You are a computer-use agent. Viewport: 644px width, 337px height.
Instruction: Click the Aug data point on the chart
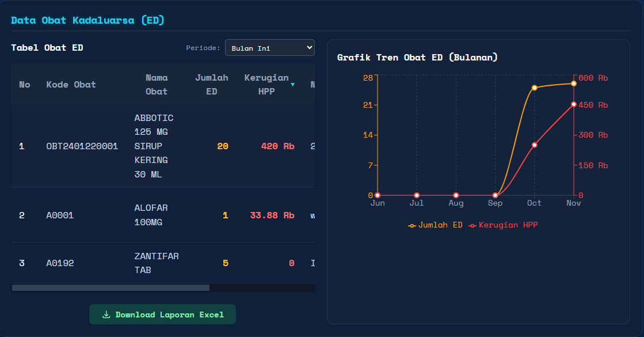point(456,195)
